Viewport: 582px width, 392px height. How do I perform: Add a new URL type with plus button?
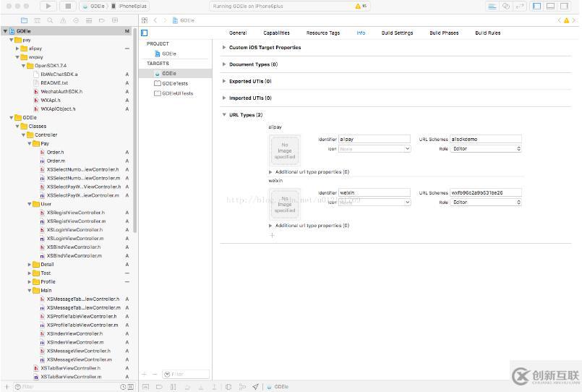coord(272,235)
